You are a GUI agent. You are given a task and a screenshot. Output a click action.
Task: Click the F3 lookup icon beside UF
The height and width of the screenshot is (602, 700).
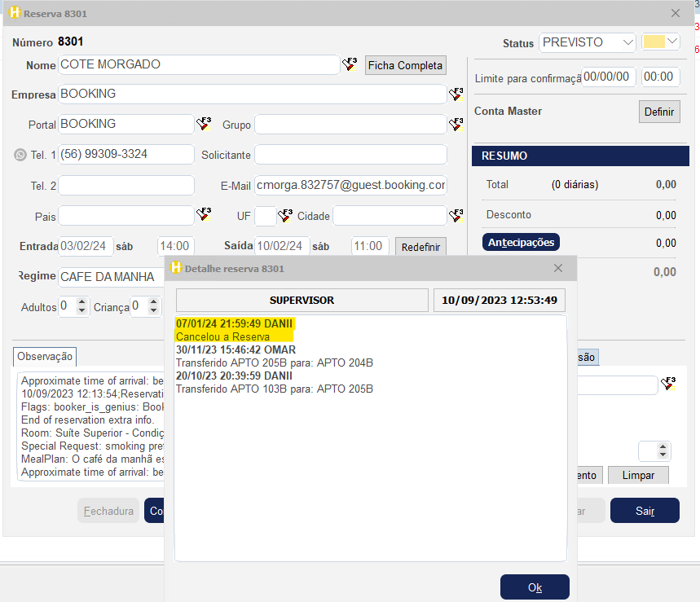click(x=285, y=215)
